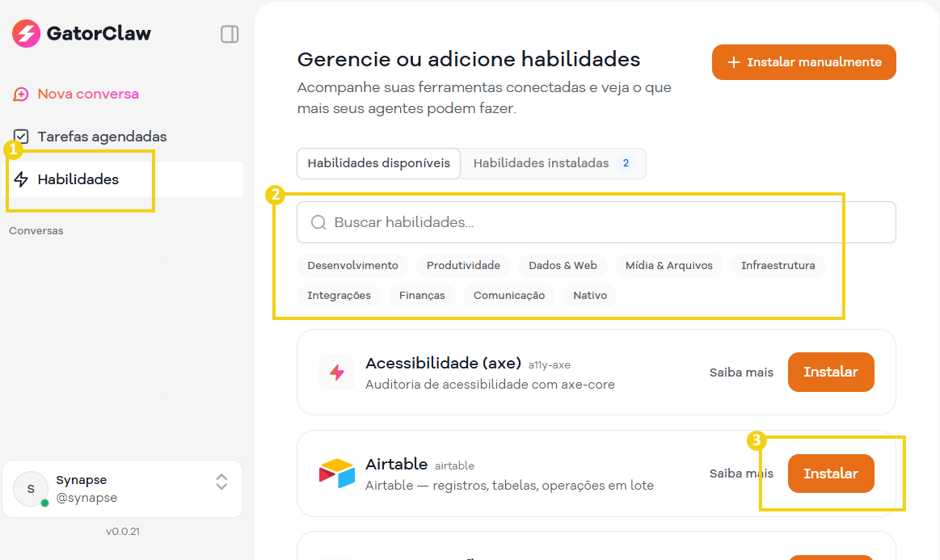Select the Habilidades disponíveis tab

tap(378, 163)
